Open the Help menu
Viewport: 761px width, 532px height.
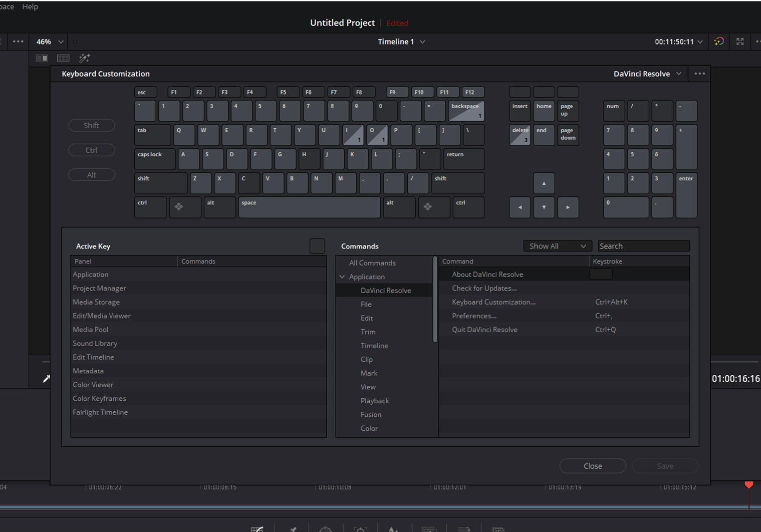pos(30,7)
